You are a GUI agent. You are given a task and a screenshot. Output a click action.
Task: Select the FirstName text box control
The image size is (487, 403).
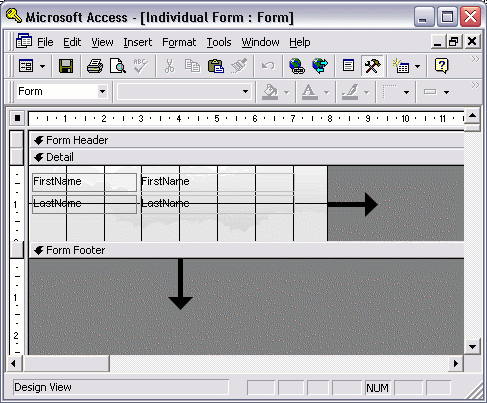[x=217, y=182]
